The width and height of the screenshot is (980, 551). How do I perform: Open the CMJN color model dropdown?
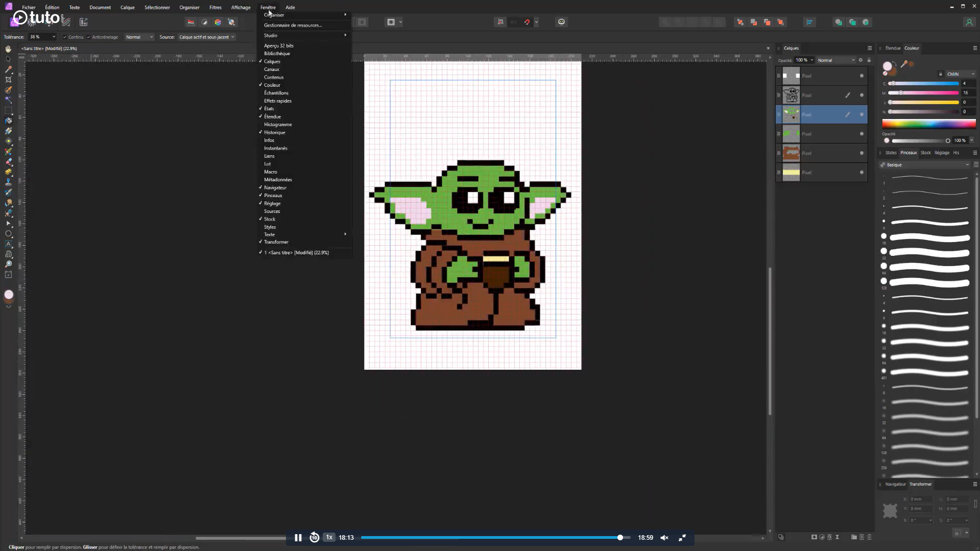click(x=961, y=74)
